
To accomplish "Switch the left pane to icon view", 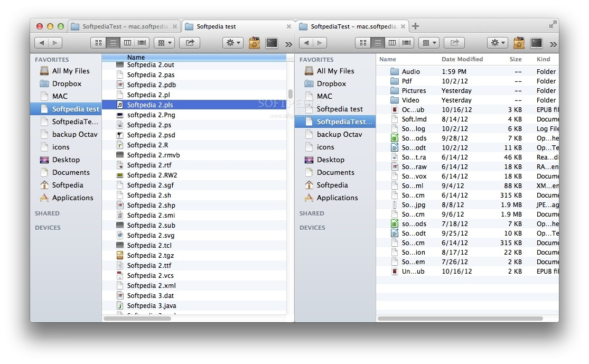I will (98, 43).
